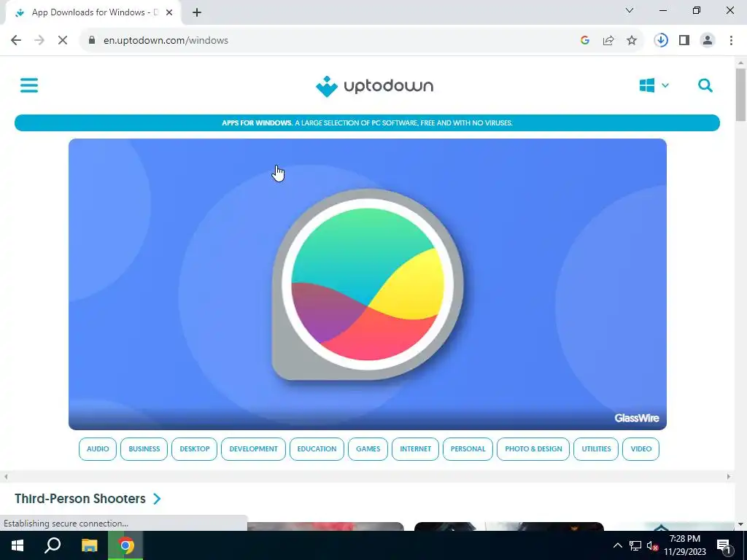Share this page via share icon
Image resolution: width=747 pixels, height=560 pixels.
point(608,41)
